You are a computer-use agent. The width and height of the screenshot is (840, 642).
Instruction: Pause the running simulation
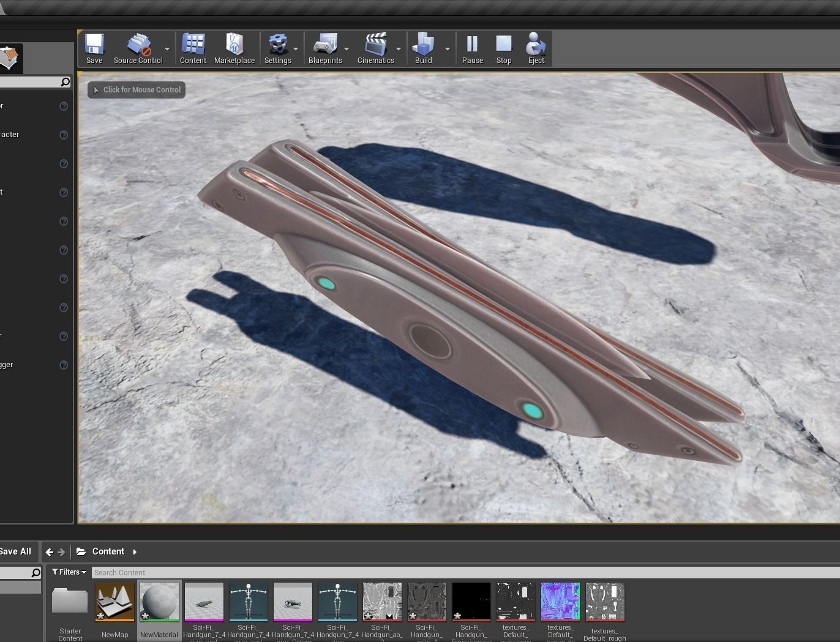[473, 48]
